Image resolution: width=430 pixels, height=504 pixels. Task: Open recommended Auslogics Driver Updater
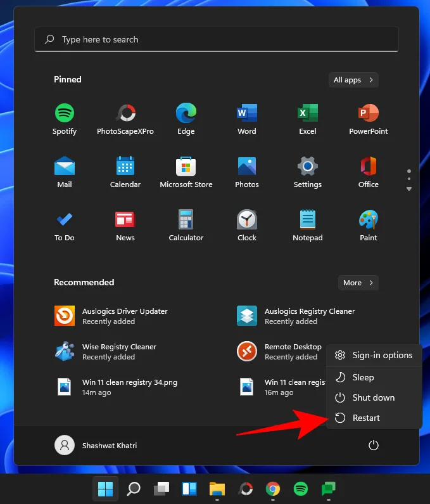tap(124, 316)
